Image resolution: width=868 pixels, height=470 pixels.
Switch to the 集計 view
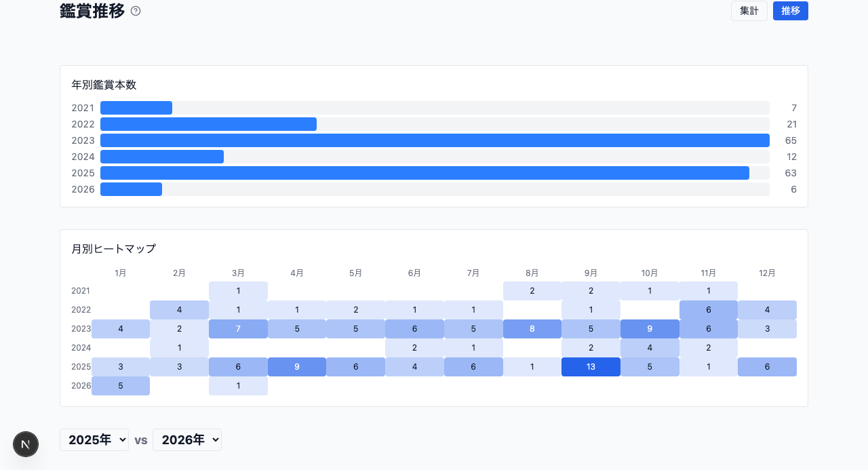[749, 11]
